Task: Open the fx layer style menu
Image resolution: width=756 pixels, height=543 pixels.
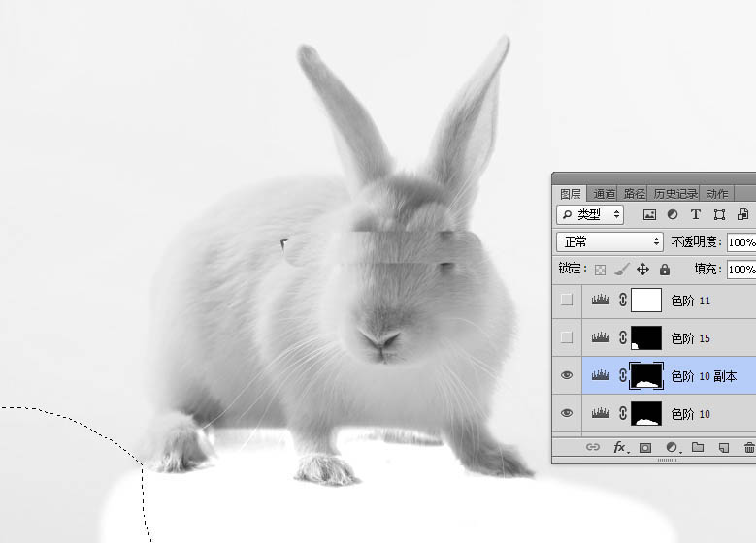Action: point(619,447)
